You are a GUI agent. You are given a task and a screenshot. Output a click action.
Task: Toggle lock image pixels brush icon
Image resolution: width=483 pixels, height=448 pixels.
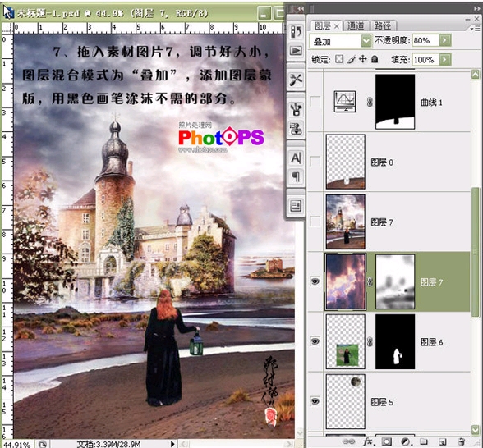point(352,59)
